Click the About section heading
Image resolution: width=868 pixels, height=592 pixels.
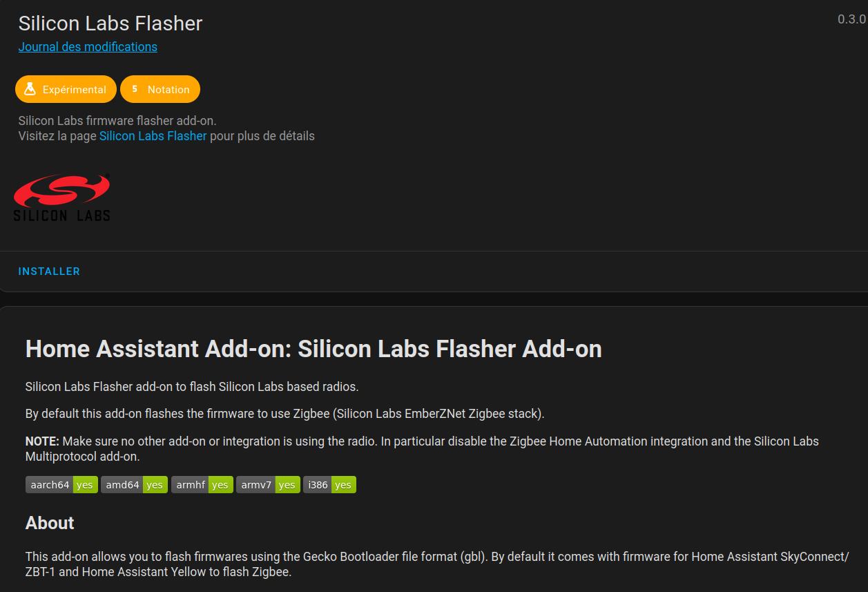coord(50,523)
